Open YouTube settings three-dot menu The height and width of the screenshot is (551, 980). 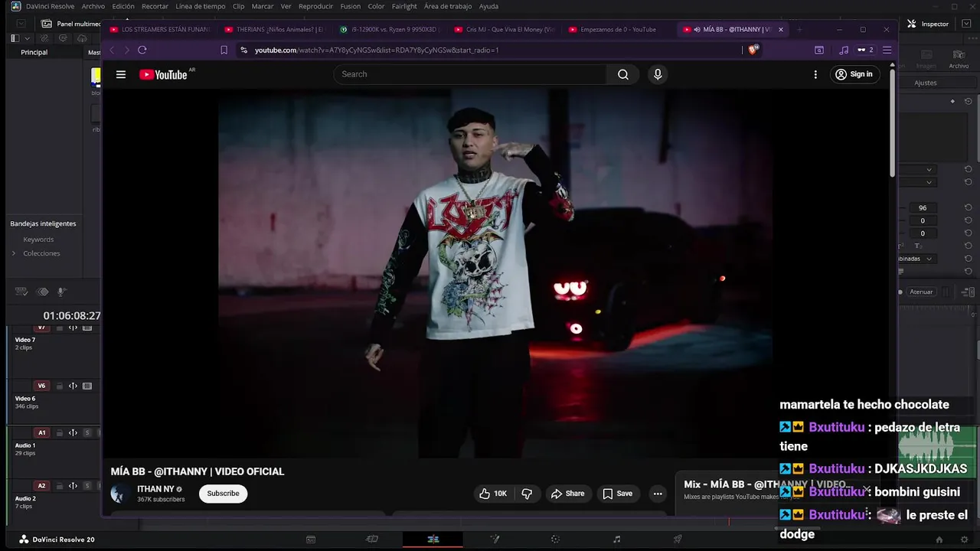tap(815, 74)
